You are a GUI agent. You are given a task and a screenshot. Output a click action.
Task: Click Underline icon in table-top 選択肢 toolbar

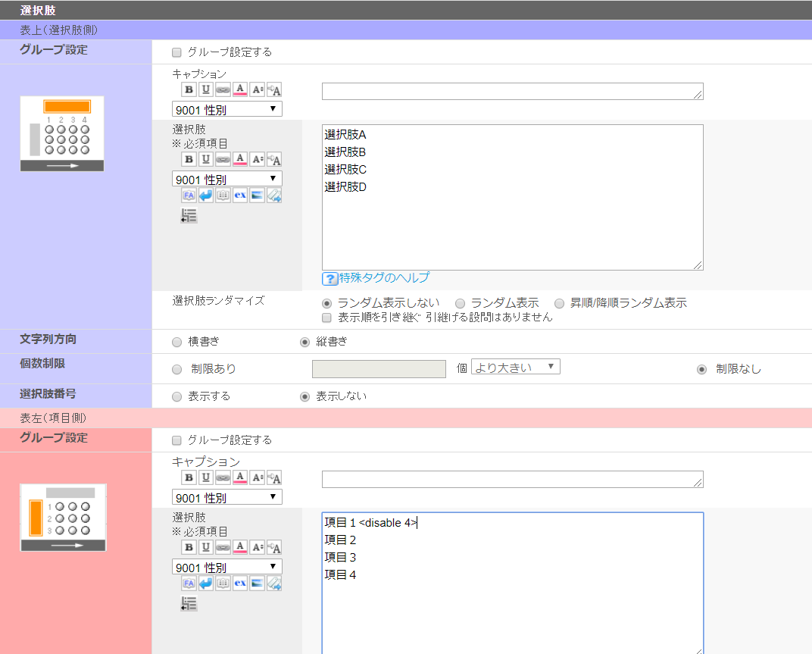tap(206, 159)
